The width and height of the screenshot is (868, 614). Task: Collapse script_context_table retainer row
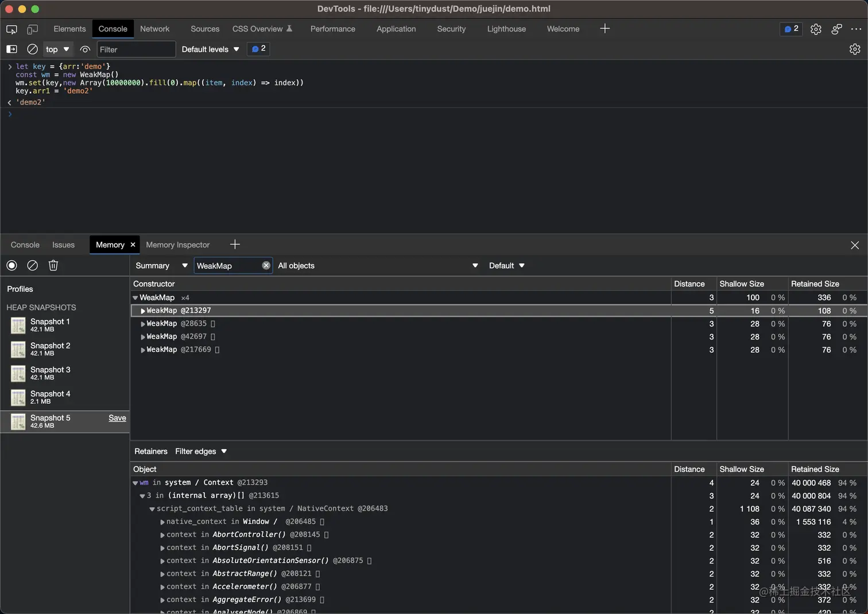(152, 509)
